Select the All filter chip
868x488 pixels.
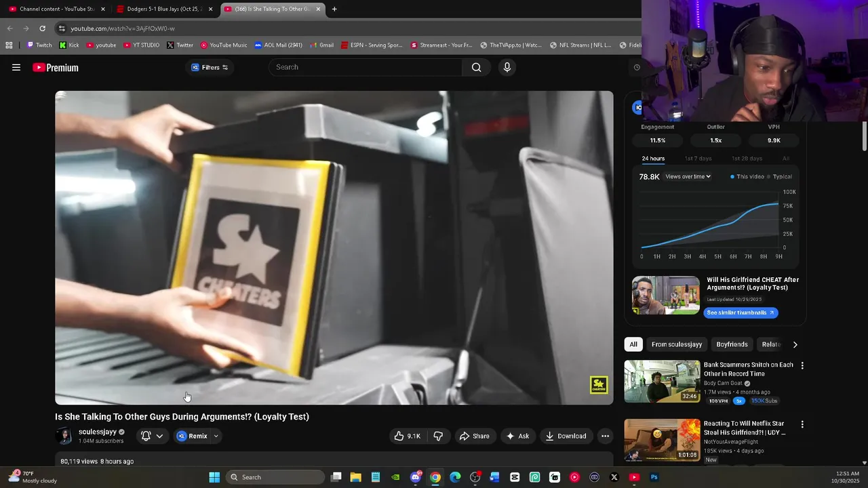coord(633,344)
